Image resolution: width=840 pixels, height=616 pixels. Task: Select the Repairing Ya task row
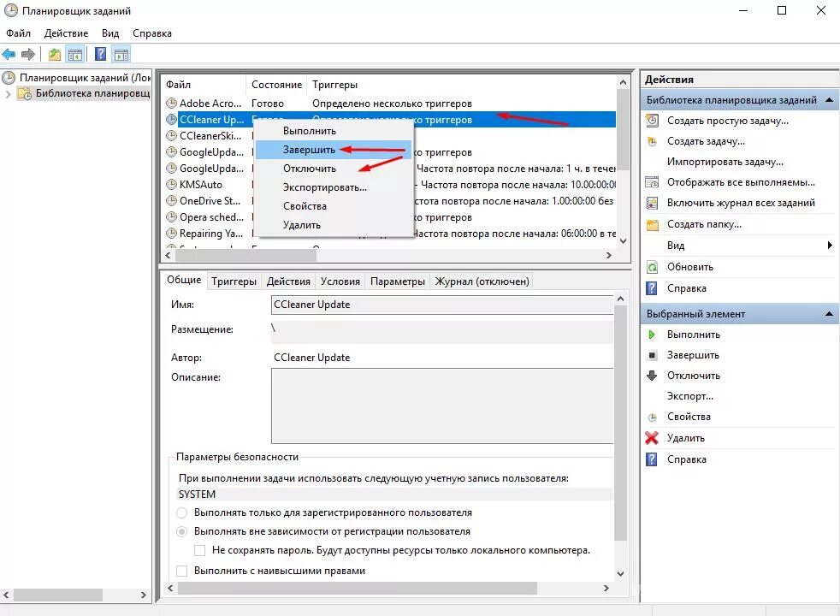211,234
